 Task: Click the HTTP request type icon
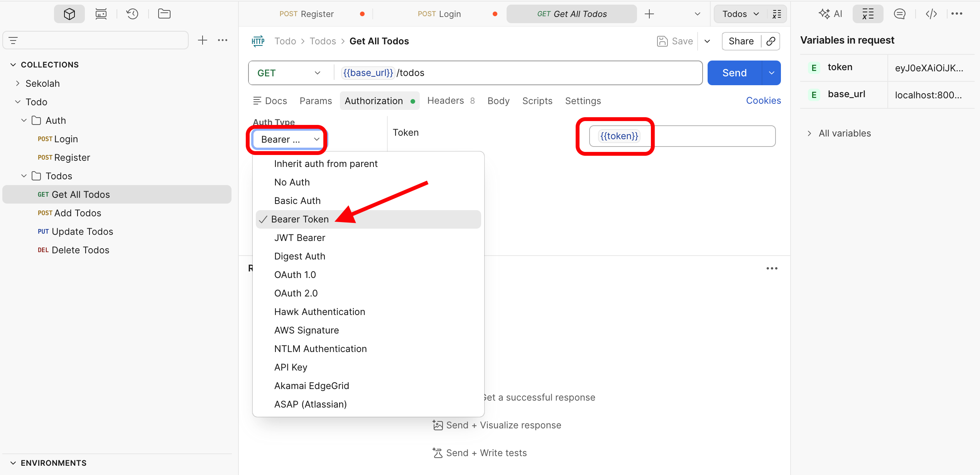point(258,41)
